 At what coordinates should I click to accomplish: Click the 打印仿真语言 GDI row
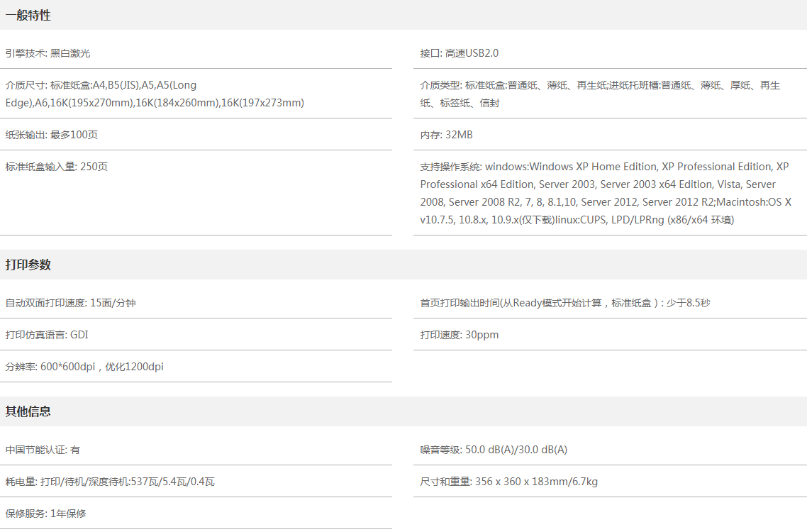point(47,335)
